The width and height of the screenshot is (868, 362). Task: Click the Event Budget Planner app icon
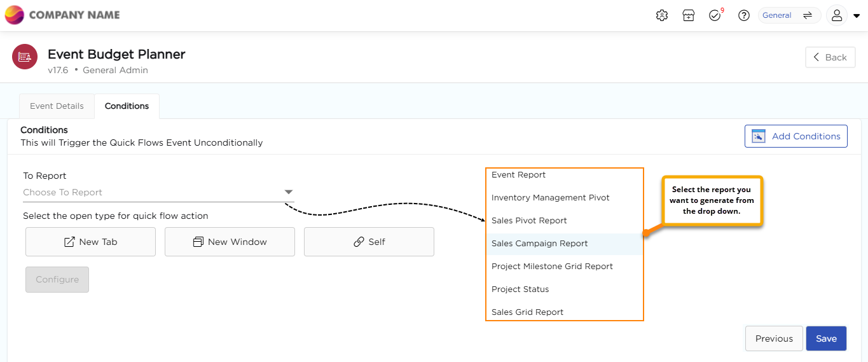[x=25, y=57]
